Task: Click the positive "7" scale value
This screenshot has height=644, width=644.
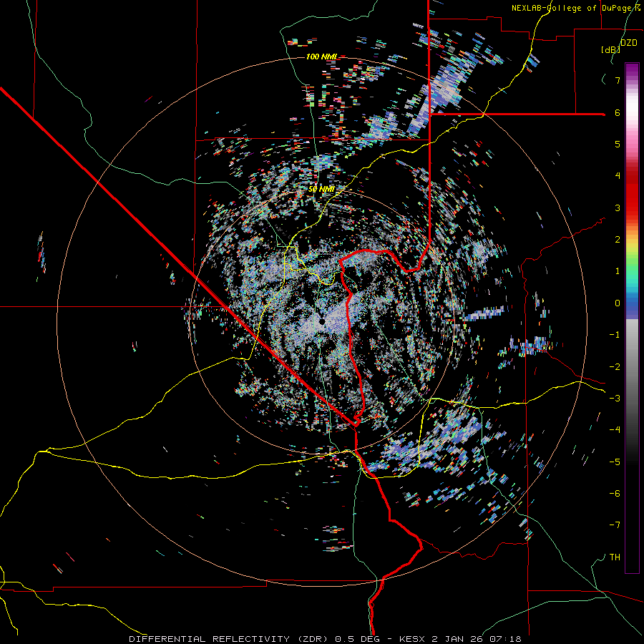Action: [x=618, y=80]
